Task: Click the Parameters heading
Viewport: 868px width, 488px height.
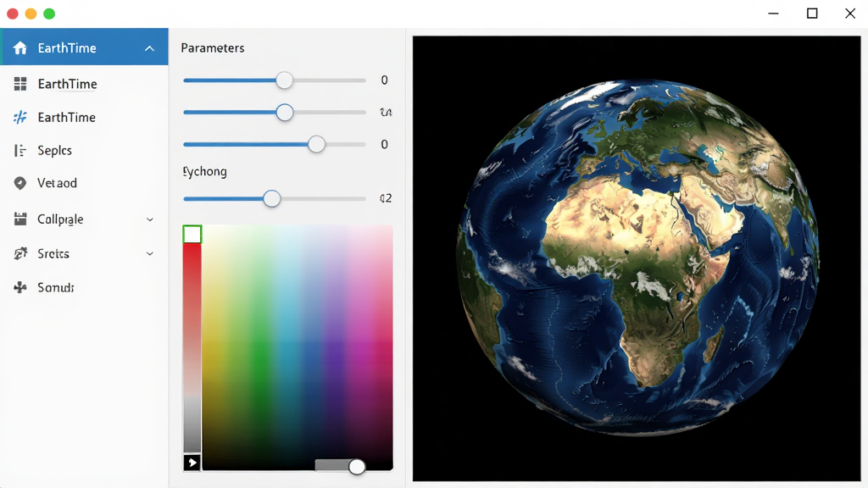Action: point(213,48)
